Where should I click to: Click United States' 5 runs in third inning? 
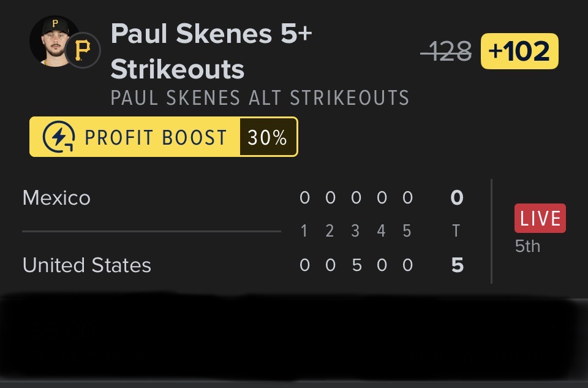pyautogui.click(x=356, y=265)
